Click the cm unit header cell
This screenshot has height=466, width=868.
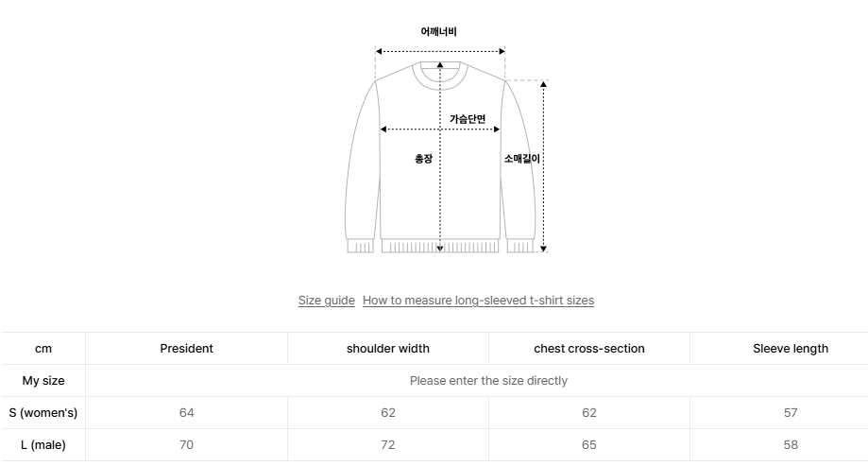(43, 349)
